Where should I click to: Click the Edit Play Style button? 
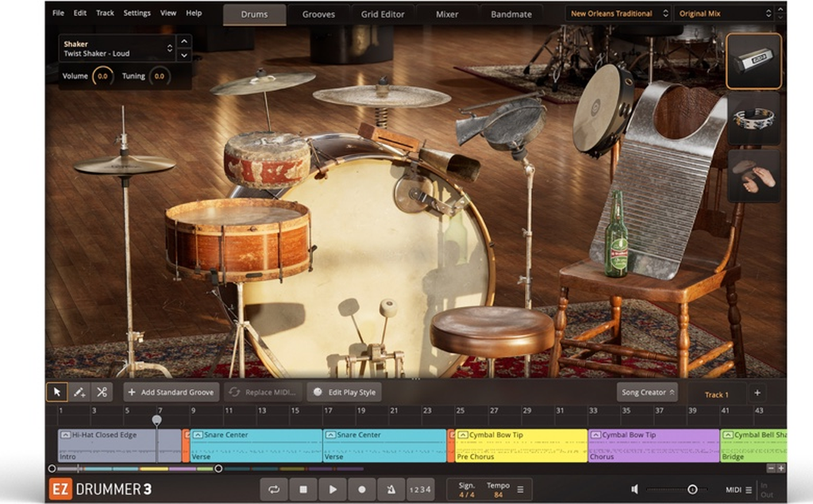pyautogui.click(x=345, y=392)
